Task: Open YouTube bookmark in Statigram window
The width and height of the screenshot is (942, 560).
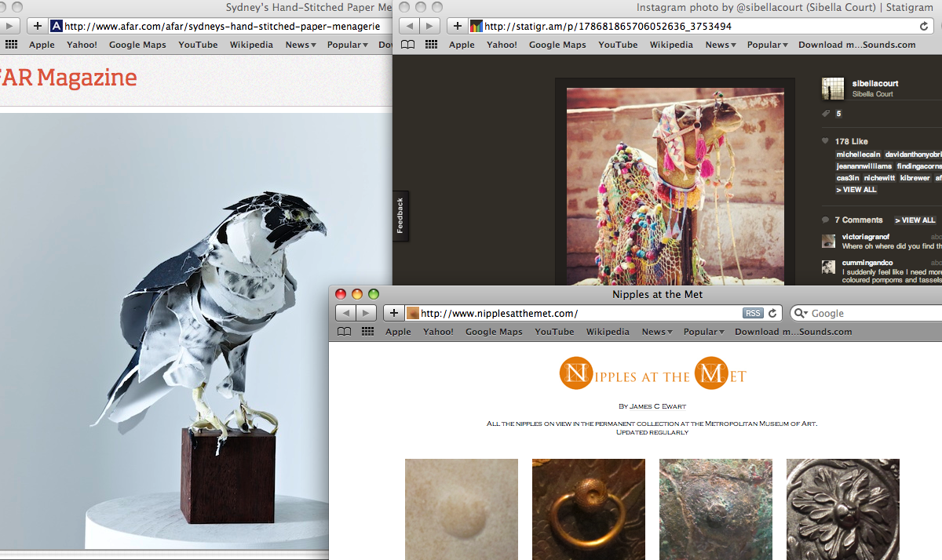Action: pyautogui.click(x=618, y=45)
